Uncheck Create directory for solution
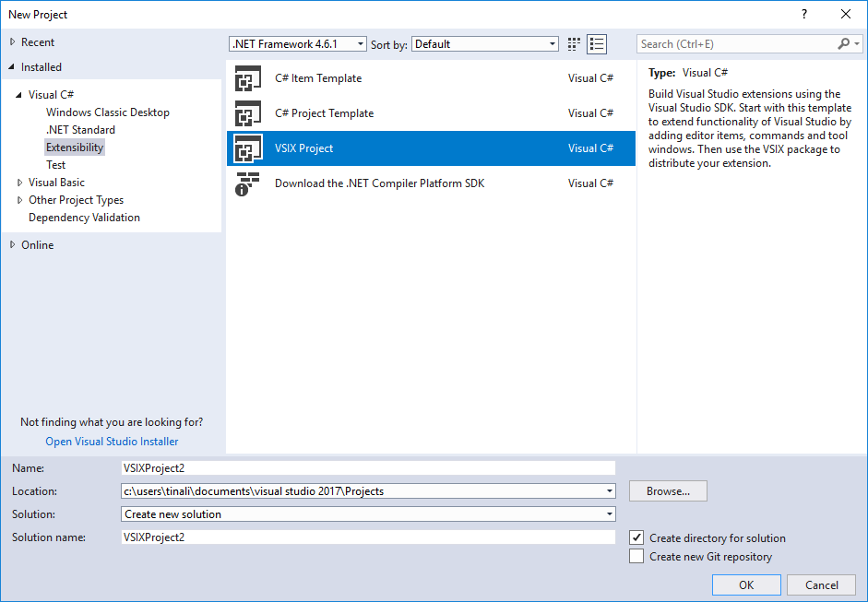 point(636,537)
